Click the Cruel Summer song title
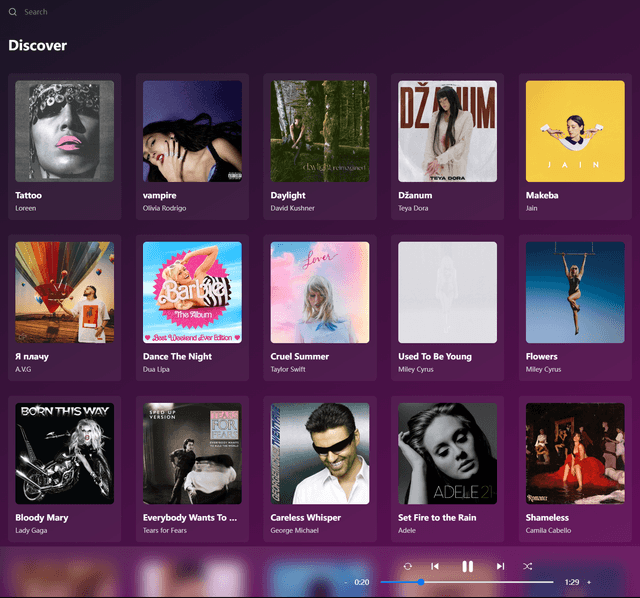This screenshot has height=598, width=640. (x=300, y=356)
